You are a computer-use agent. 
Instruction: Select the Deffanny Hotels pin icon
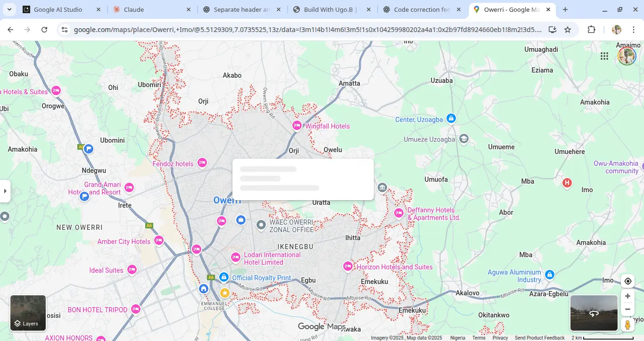coord(399,213)
